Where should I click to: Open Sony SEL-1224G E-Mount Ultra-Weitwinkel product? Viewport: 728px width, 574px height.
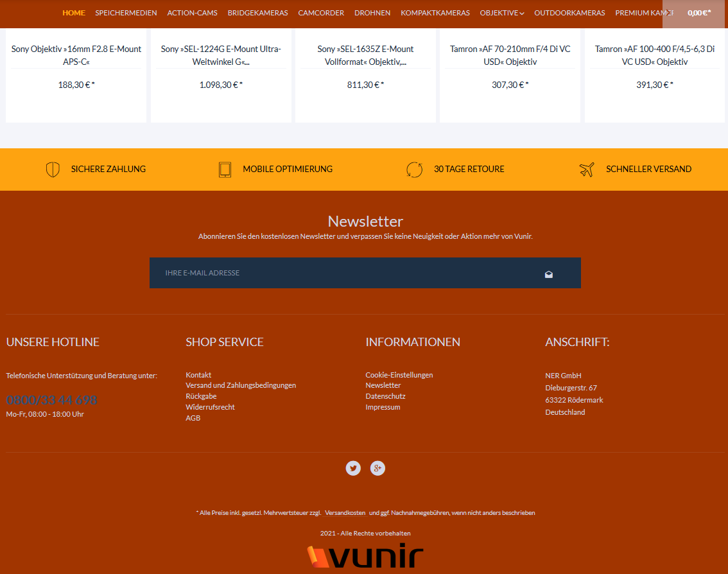point(221,55)
